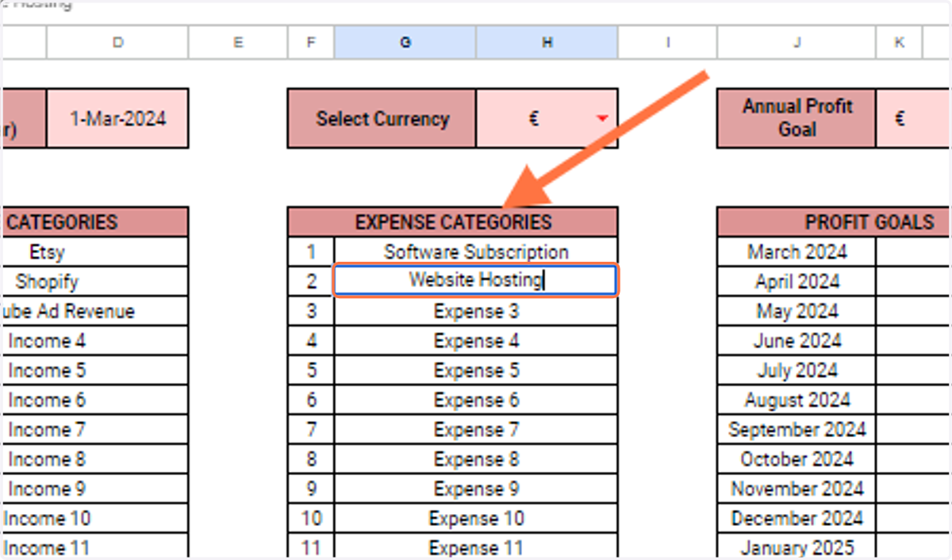Image resolution: width=952 pixels, height=560 pixels.
Task: Click the Select Currency label cell
Action: click(382, 118)
